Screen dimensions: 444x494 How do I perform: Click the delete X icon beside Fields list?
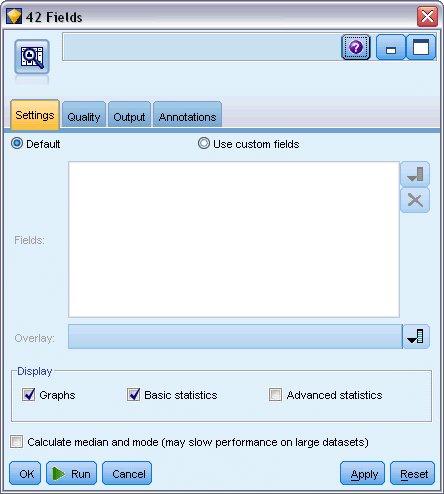click(415, 200)
